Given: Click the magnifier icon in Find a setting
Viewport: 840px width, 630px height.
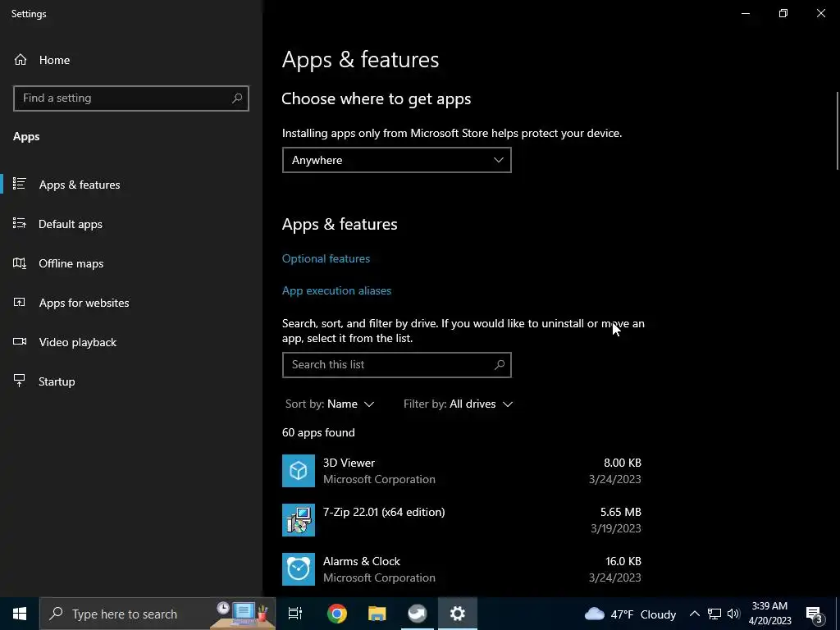Looking at the screenshot, I should tap(237, 98).
